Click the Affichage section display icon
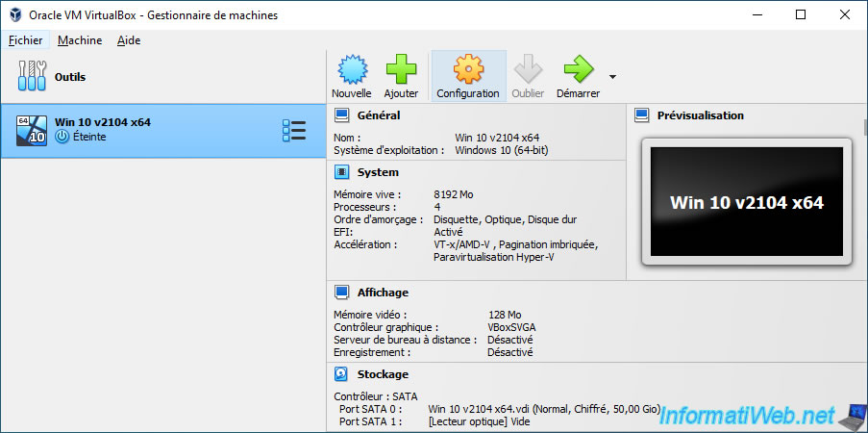 342,293
